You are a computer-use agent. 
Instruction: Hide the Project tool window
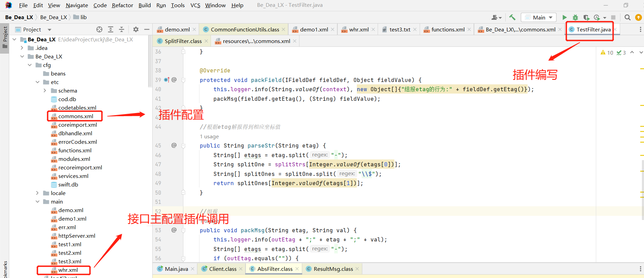pos(147,29)
